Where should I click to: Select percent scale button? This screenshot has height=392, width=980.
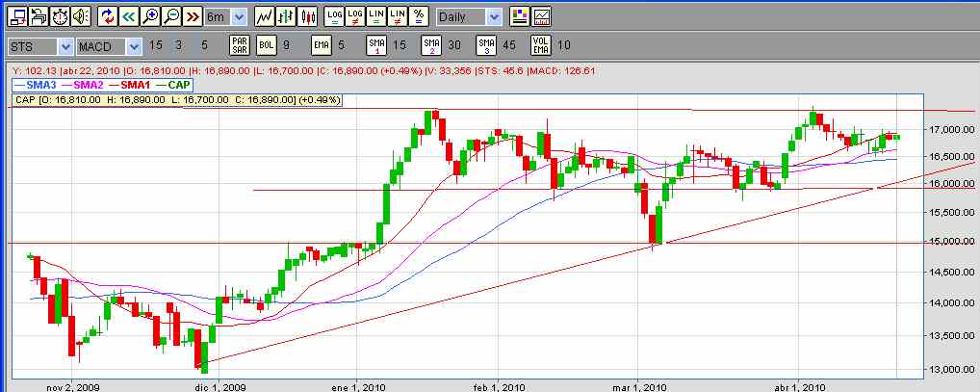click(419, 16)
